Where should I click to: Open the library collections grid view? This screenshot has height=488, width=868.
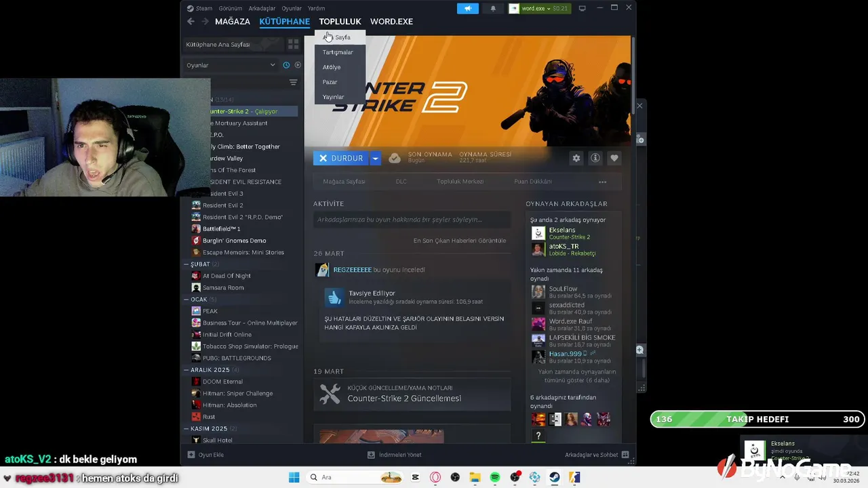(x=293, y=44)
